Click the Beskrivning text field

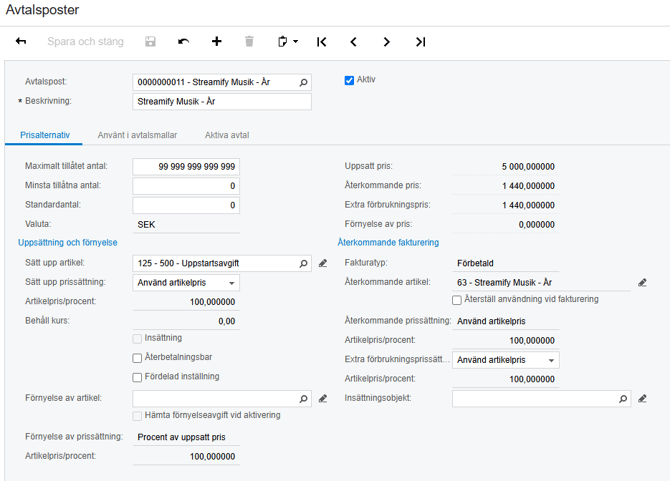tap(222, 102)
